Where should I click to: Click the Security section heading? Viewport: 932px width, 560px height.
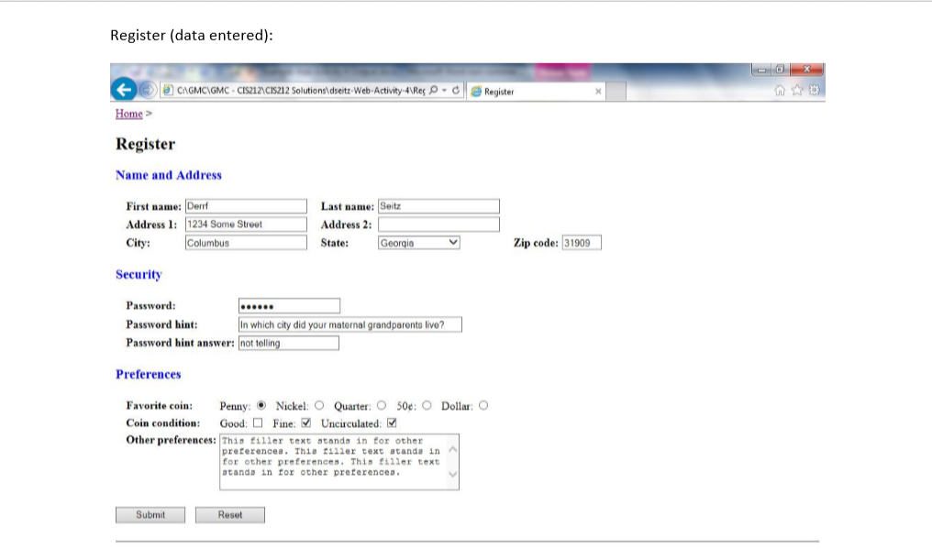(x=139, y=274)
